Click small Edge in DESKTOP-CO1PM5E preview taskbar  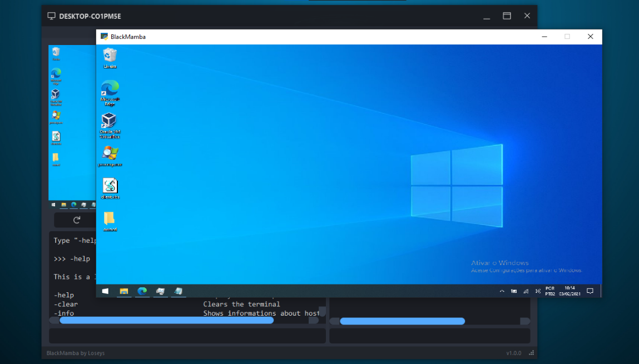[74, 205]
